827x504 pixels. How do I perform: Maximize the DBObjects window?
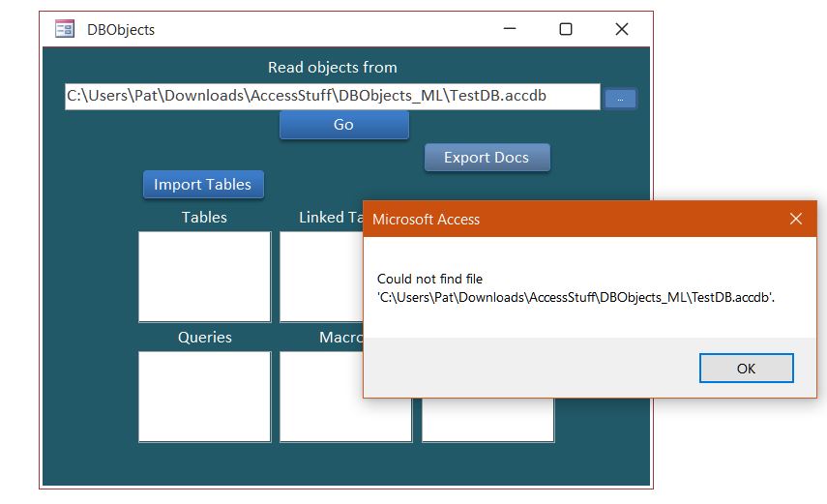click(566, 29)
